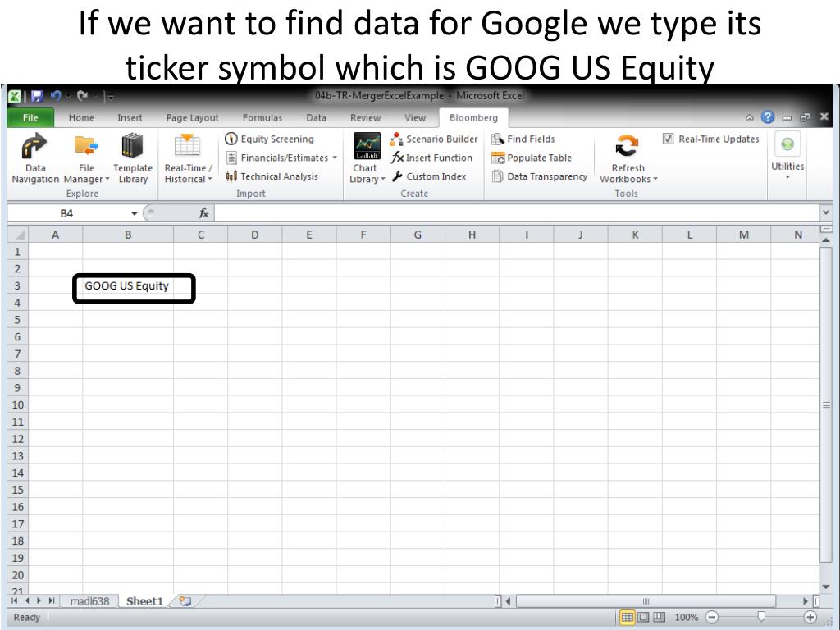Zoom in with the plus button

[x=810, y=617]
